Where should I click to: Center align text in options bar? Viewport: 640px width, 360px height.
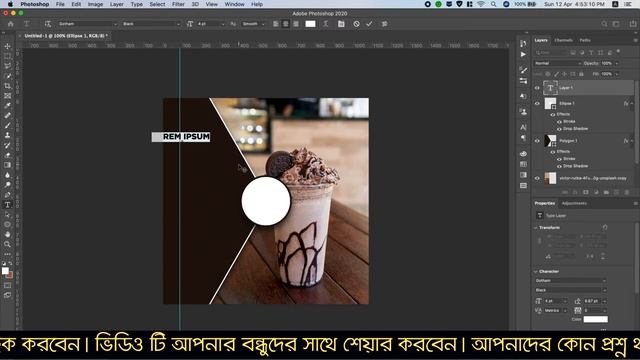click(x=286, y=24)
